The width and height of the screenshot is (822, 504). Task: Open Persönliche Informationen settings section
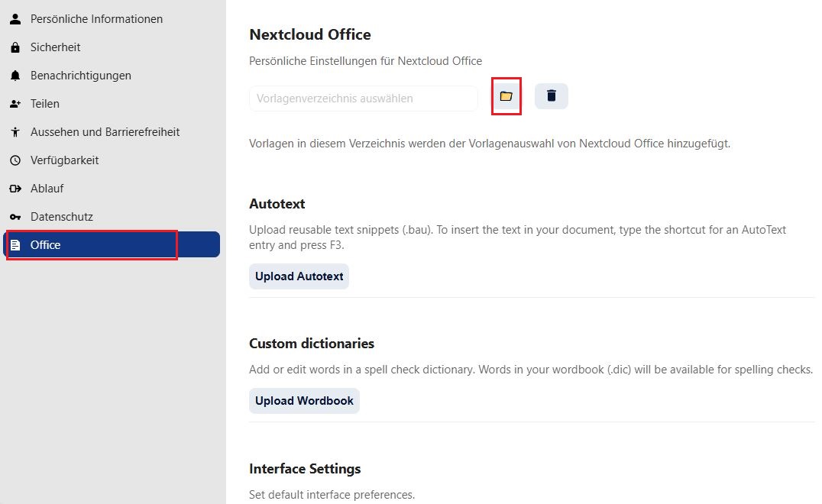point(96,19)
